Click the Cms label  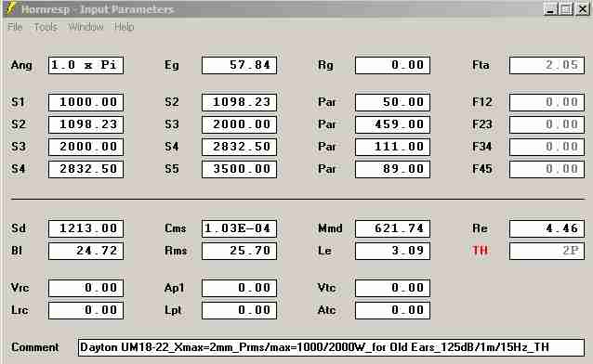[175, 228]
